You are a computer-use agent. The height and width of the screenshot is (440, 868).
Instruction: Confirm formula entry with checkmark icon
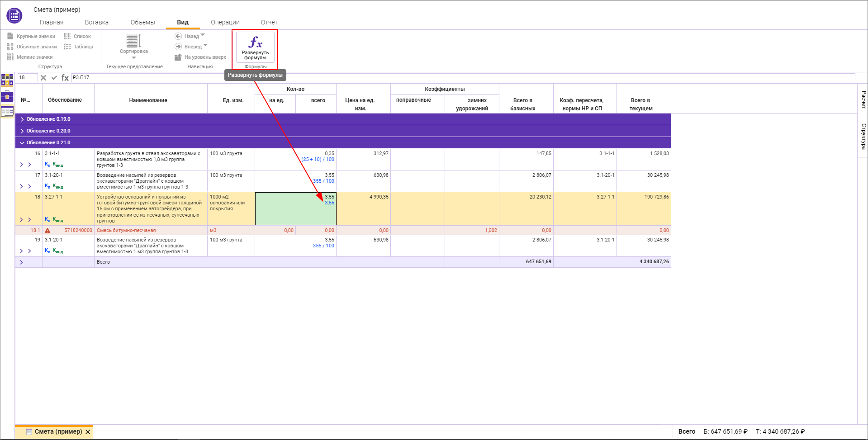coord(54,78)
